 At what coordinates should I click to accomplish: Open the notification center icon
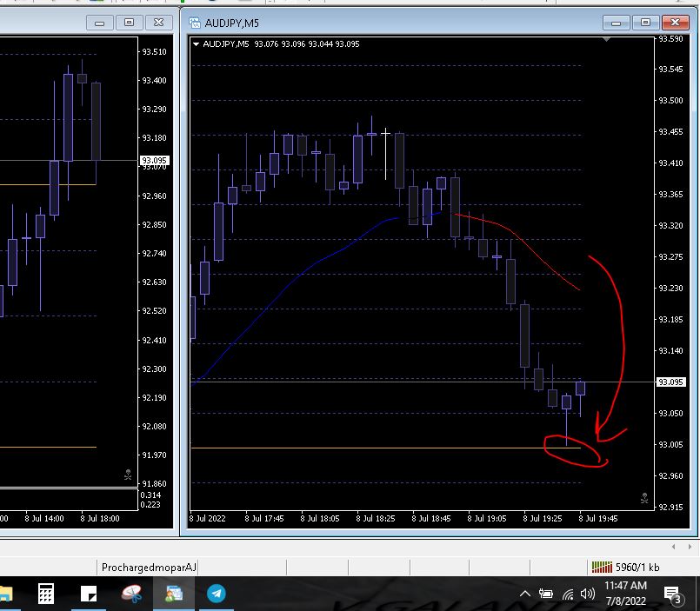pos(674,595)
